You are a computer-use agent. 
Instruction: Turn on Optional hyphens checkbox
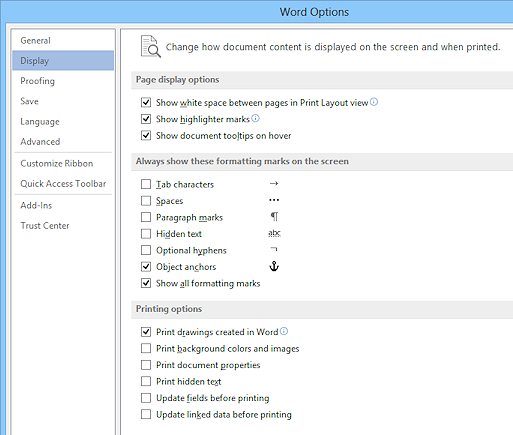[146, 250]
